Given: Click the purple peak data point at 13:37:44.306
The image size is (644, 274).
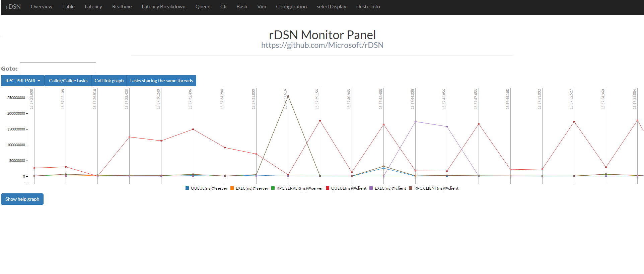Looking at the screenshot, I should pyautogui.click(x=415, y=121).
